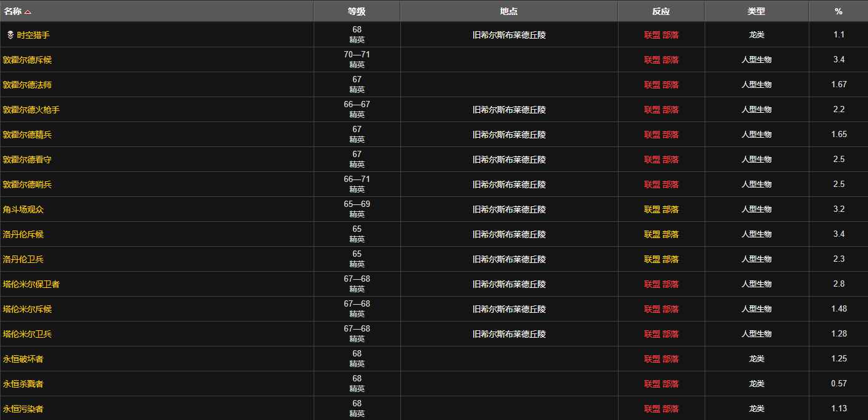Open 敦霍尔德火枪手 NPC page
The height and width of the screenshot is (420, 868).
[x=31, y=110]
